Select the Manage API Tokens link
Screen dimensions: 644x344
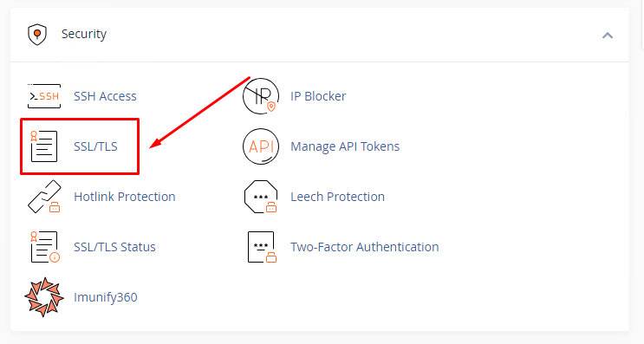pos(345,146)
